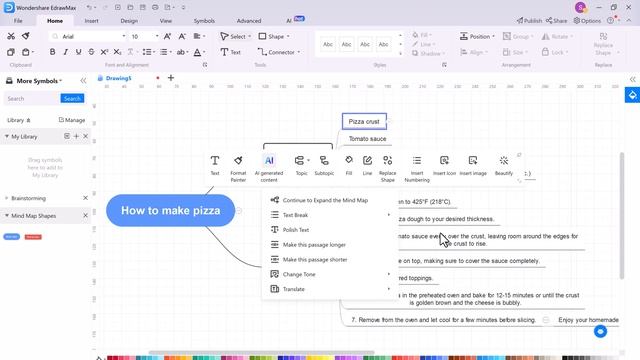Click Topic icon in floating toolbar
This screenshot has height=360, width=640.
(301, 165)
